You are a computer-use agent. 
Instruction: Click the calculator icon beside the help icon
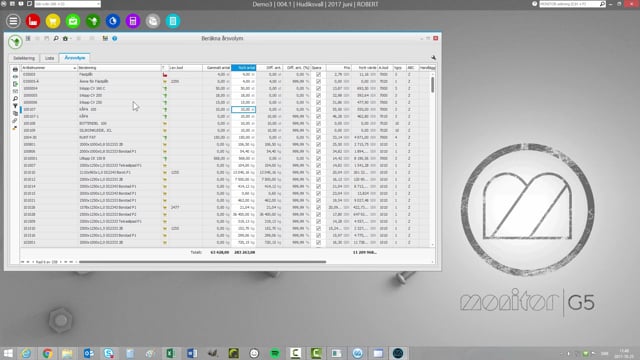pyautogui.click(x=105, y=38)
